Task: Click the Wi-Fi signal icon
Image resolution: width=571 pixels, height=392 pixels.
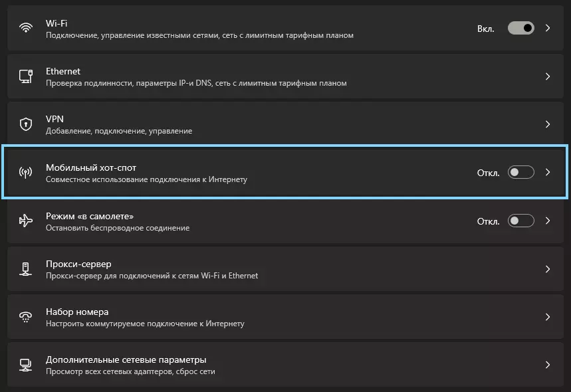Action: [x=26, y=28]
